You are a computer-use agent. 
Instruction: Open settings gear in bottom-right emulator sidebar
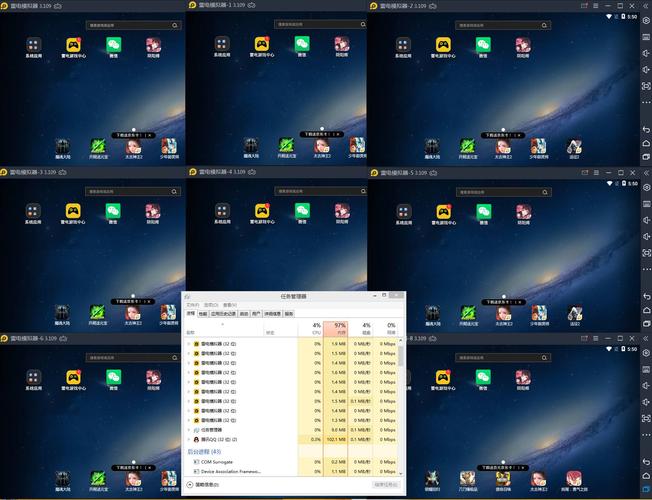pos(646,353)
